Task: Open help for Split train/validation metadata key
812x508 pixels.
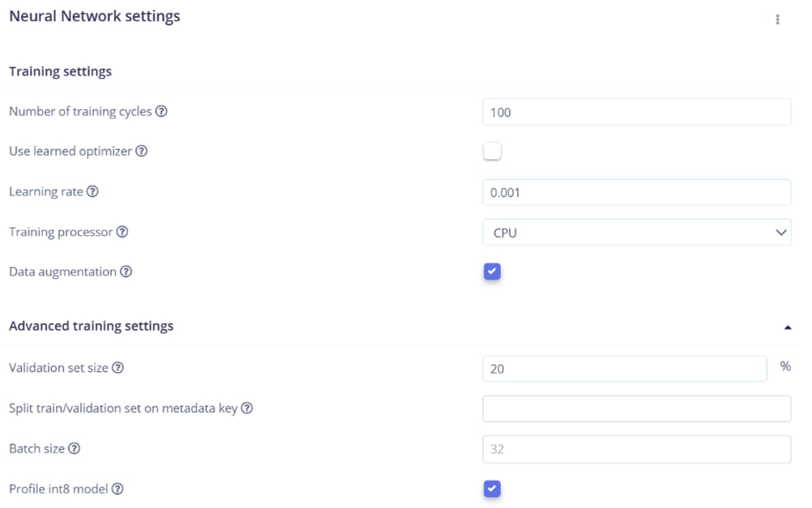Action: coord(246,409)
